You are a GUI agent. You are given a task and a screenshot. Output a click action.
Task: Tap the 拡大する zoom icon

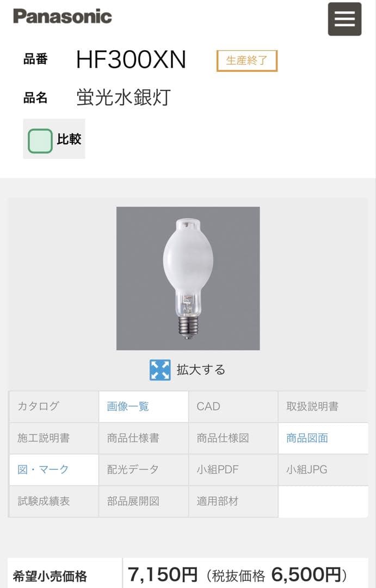pos(159,369)
